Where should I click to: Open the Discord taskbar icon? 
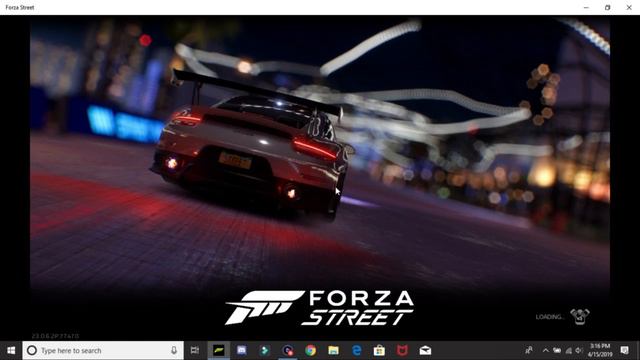tap(242, 350)
